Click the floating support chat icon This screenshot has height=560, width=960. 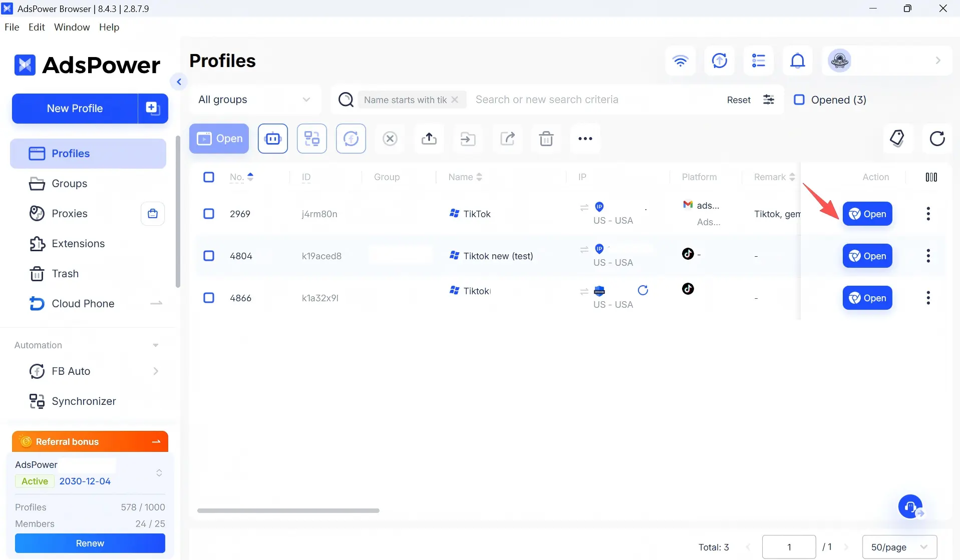click(x=910, y=507)
